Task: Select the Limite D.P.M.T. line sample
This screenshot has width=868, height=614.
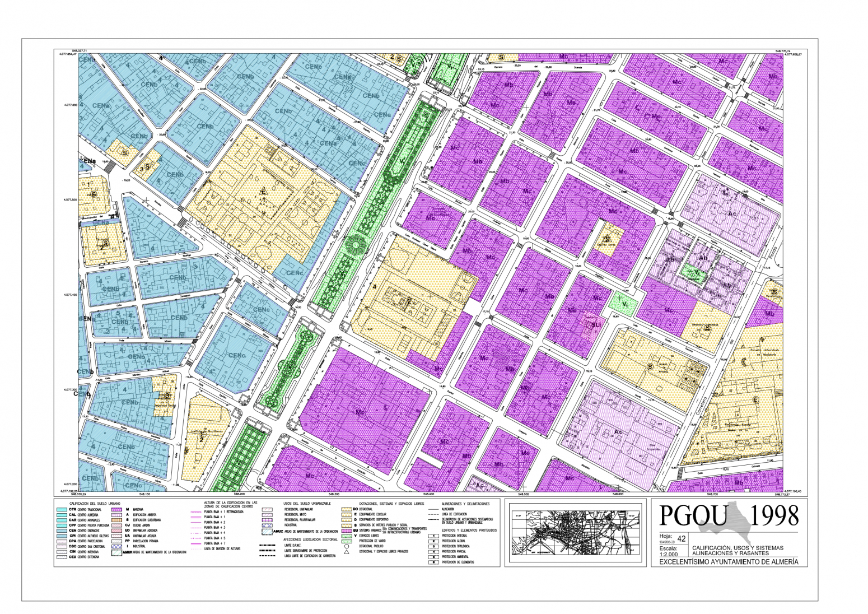Action: click(267, 545)
